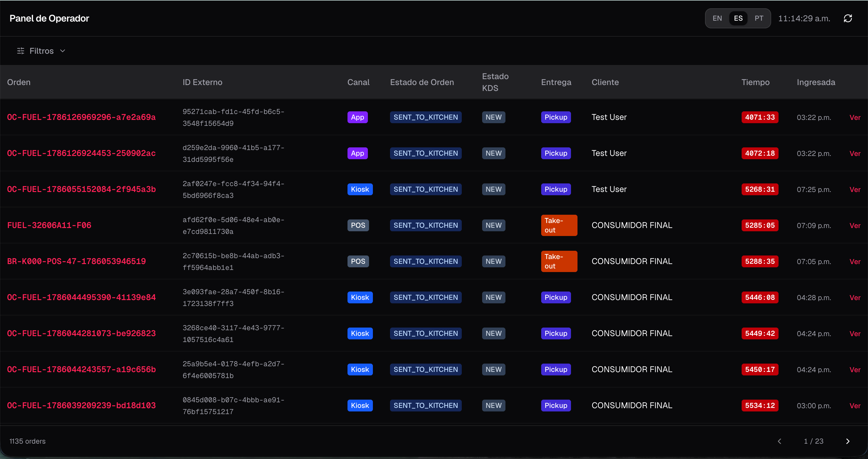
Task: Click the refresh icon beside the clock
Action: point(848,19)
